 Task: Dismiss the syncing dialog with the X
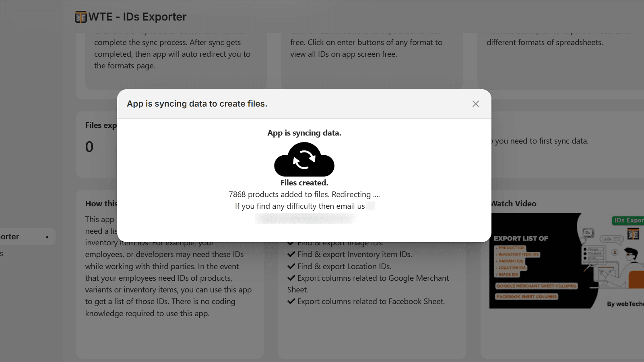[476, 104]
